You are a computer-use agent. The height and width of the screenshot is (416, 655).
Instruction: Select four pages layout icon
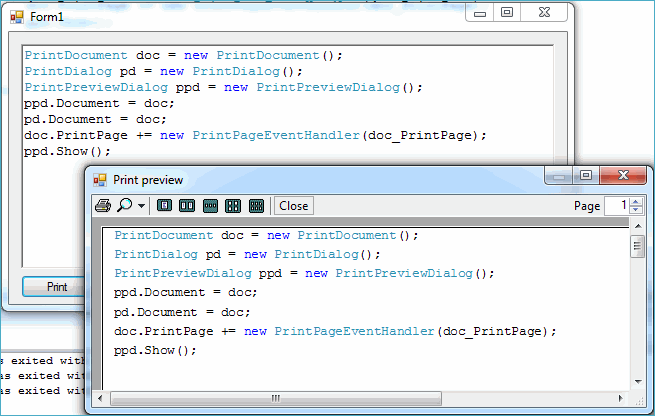(233, 205)
